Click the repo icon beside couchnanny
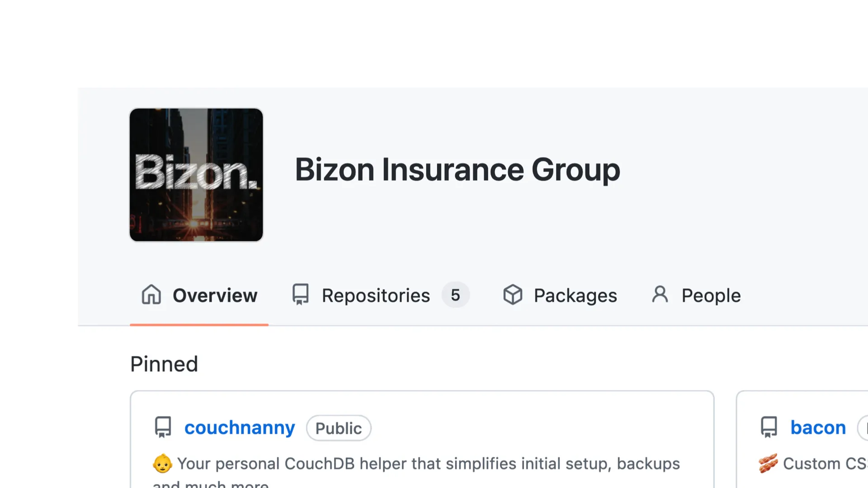 163,427
